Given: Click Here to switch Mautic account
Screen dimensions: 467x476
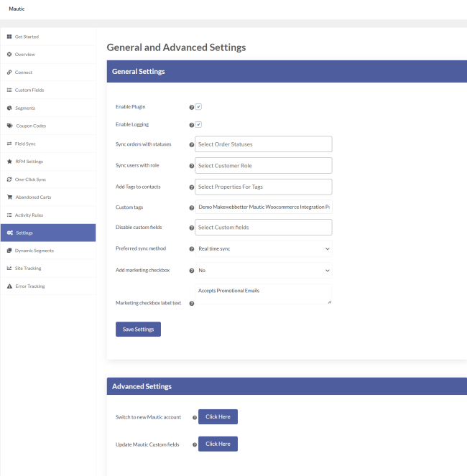Looking at the screenshot, I should click(x=218, y=416).
